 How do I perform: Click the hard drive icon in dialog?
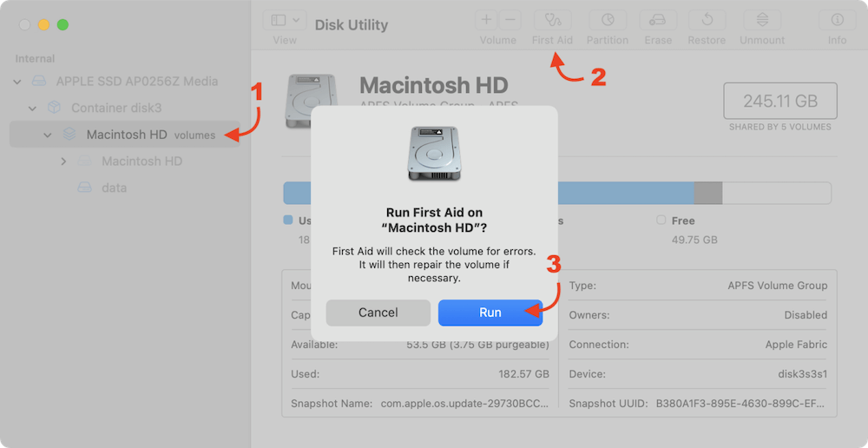pos(435,154)
